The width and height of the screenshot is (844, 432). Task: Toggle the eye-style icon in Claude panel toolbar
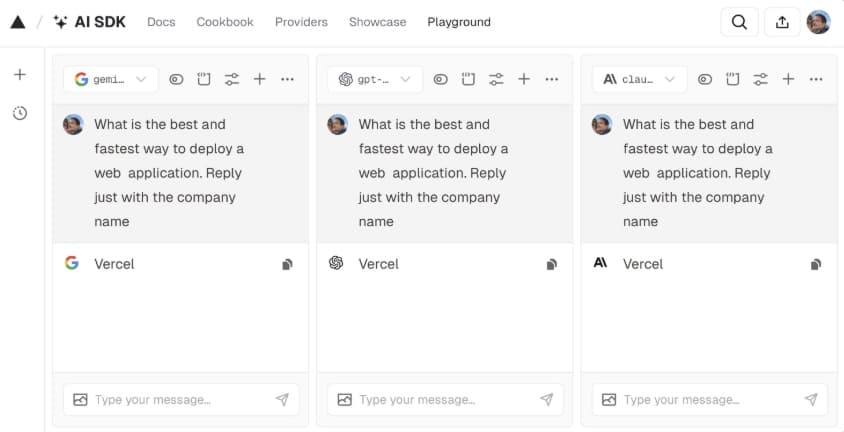pos(705,80)
